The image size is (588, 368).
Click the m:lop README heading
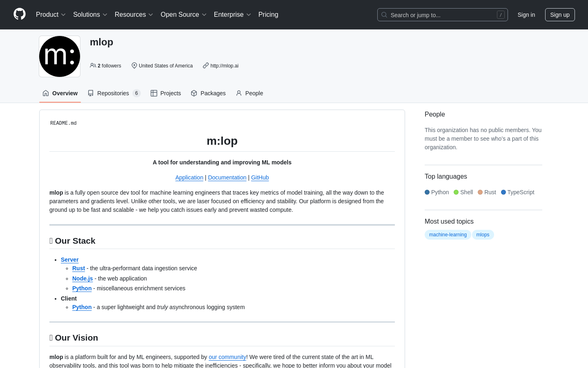222,141
